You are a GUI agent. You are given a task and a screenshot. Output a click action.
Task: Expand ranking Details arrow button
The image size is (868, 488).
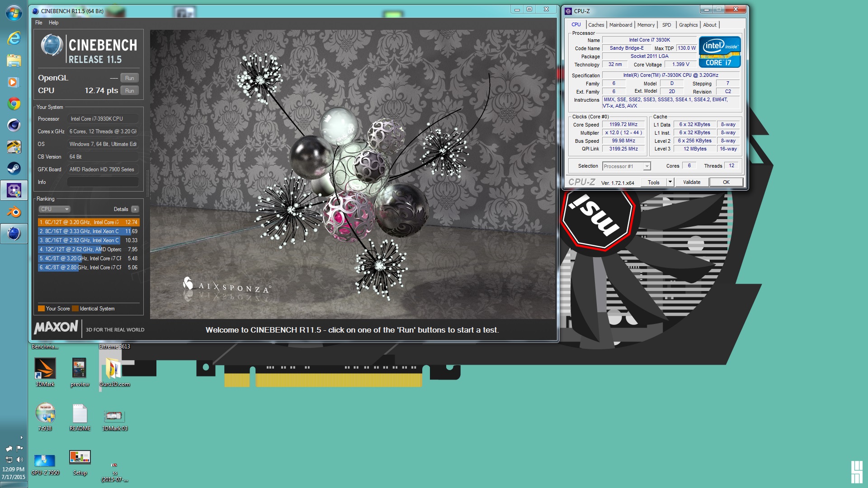[x=135, y=209]
